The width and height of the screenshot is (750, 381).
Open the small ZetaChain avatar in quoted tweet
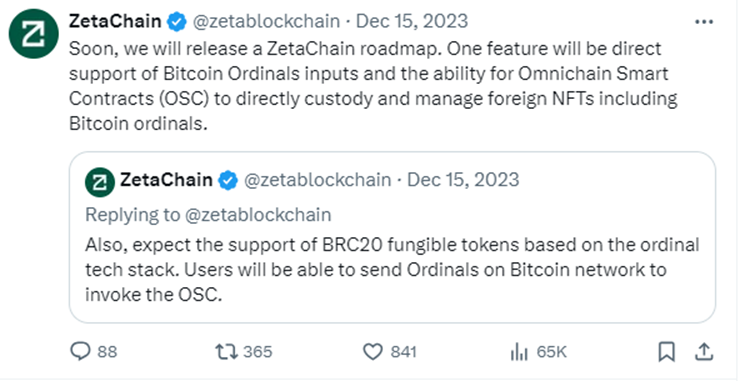(99, 182)
